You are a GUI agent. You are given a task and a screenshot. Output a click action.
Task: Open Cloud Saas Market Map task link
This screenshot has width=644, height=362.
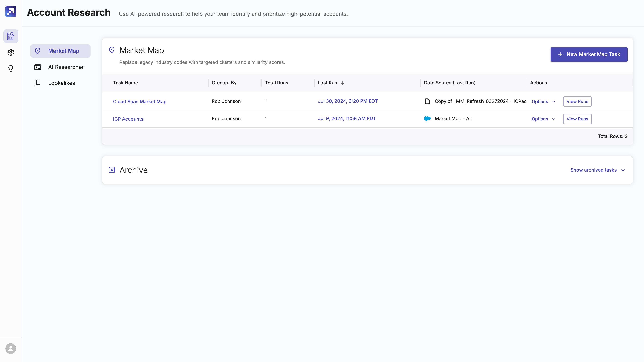coord(140,101)
